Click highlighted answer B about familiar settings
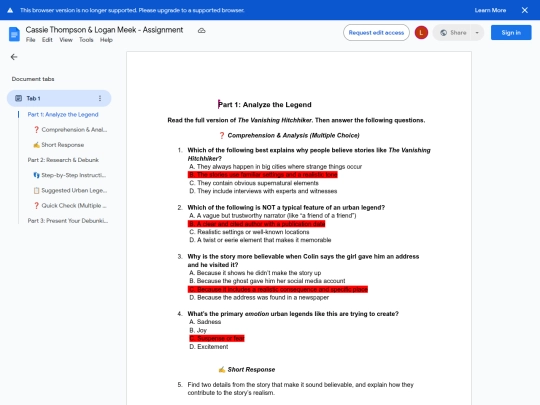Image resolution: width=540 pixels, height=405 pixels. 263,175
